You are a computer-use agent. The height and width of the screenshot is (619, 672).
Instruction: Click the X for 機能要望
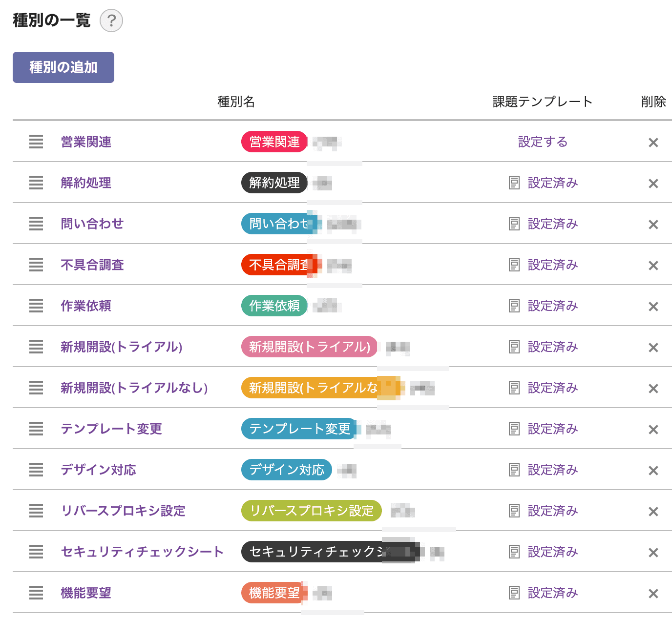click(653, 594)
